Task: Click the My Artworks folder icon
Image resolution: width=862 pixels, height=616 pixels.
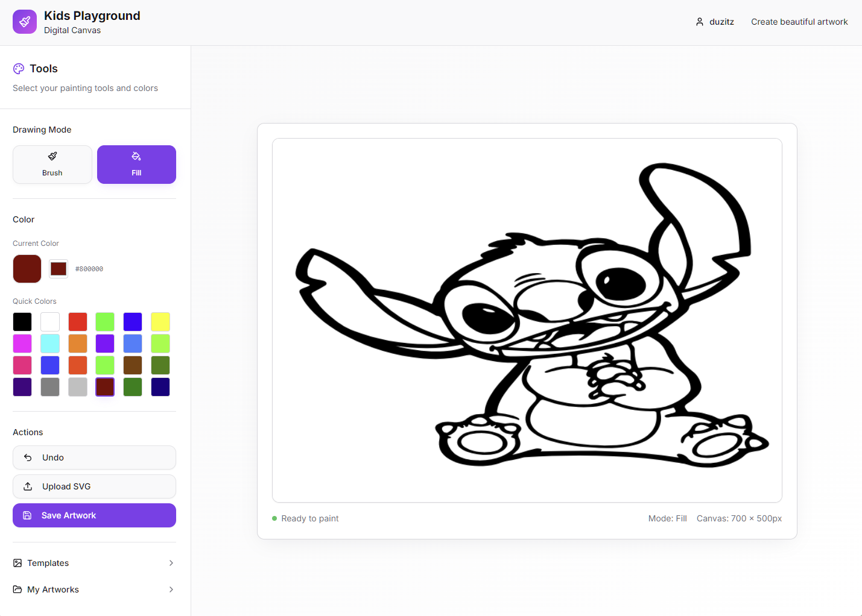Action: coord(17,589)
